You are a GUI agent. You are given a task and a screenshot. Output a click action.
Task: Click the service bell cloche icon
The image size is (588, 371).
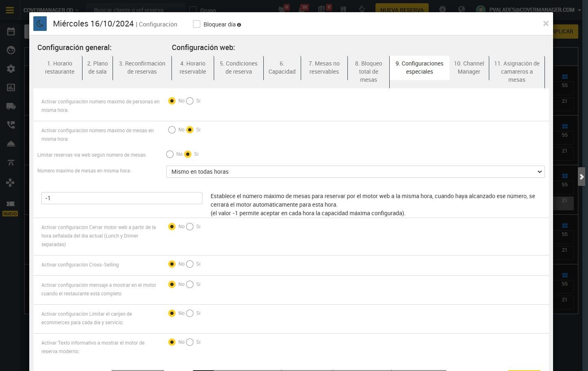(11, 144)
